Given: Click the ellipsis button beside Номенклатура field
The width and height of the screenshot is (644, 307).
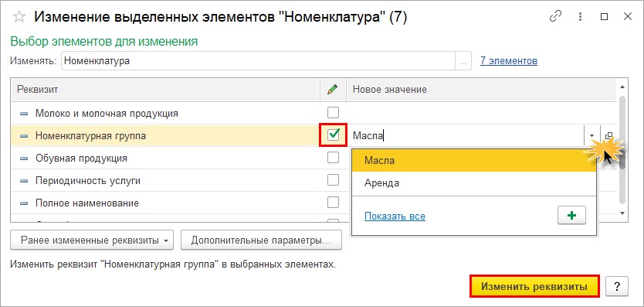Looking at the screenshot, I should click(463, 61).
